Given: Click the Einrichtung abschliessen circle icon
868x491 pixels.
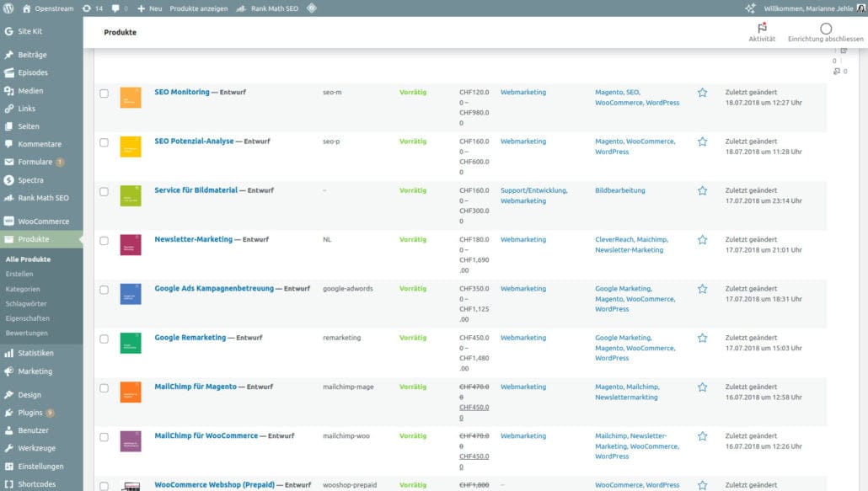Looking at the screenshot, I should click(x=825, y=29).
